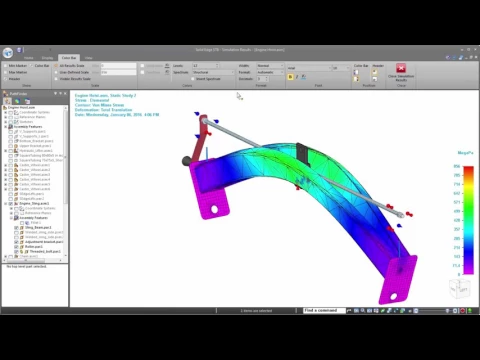The height and width of the screenshot is (360, 480).
Task: Click the Zoom tool icon in status bar
Action: pyautogui.click(x=363, y=311)
